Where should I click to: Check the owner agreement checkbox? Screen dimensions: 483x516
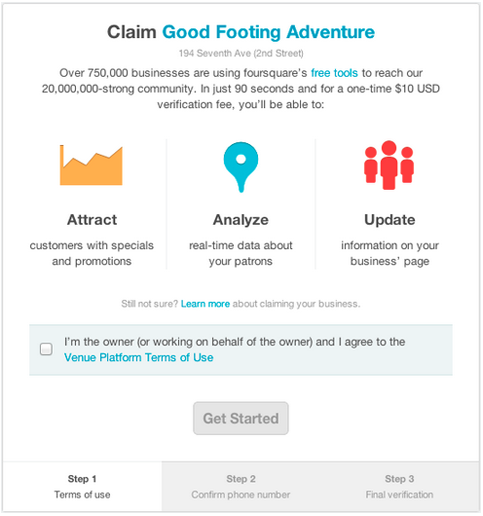click(46, 349)
